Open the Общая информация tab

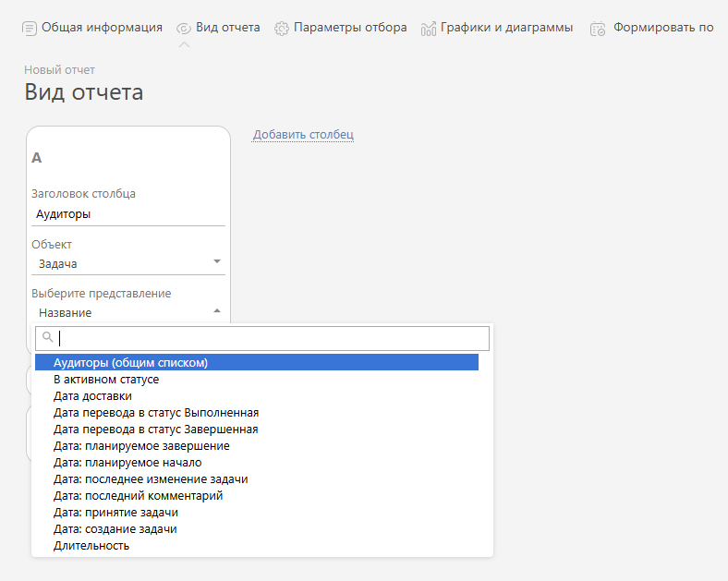pyautogui.click(x=102, y=28)
